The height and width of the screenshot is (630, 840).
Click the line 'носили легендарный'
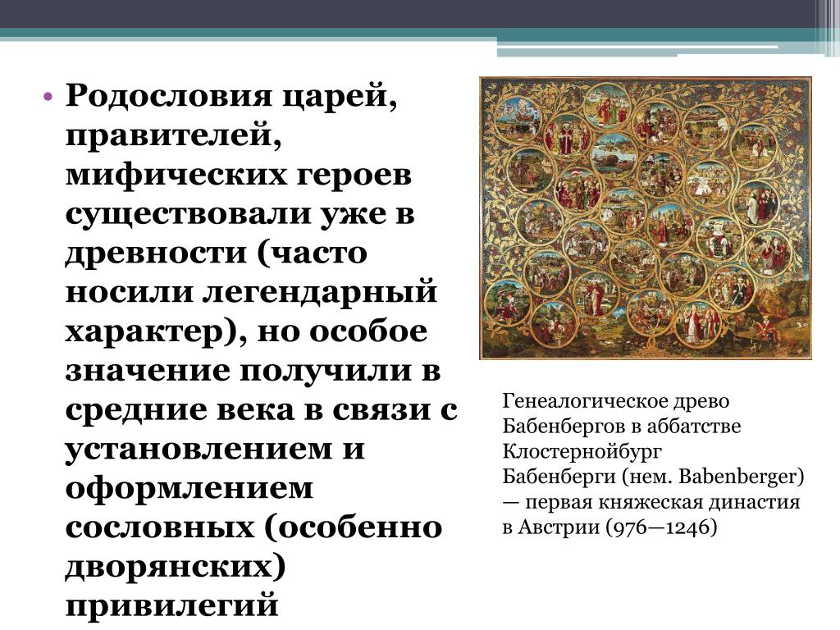point(251,292)
